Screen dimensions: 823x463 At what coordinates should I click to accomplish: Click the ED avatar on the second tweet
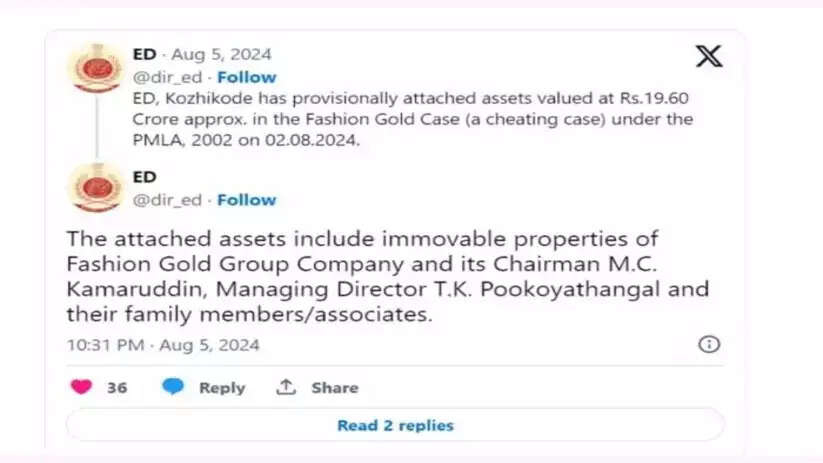click(95, 188)
